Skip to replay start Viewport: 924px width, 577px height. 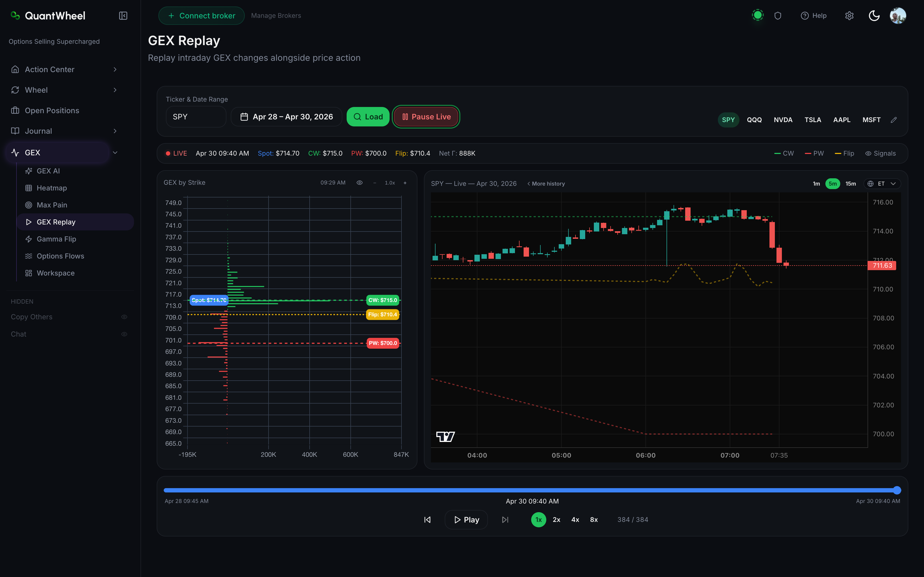point(427,520)
